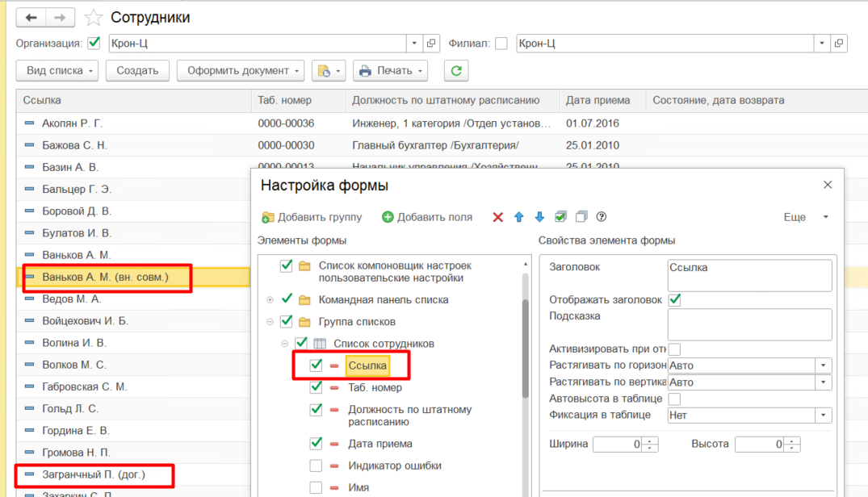This screenshot has width=868, height=497.
Task: Click the Заголовок text field
Action: (x=749, y=274)
